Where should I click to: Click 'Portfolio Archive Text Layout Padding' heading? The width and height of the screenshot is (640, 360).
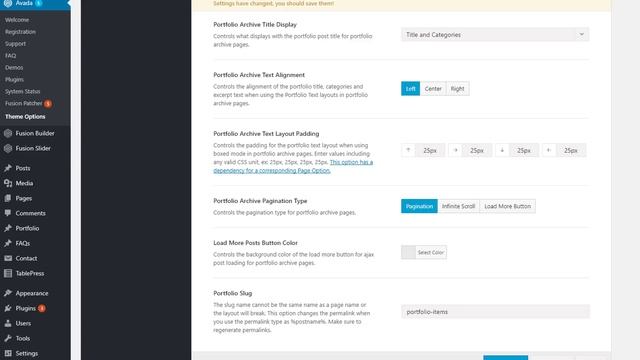pos(266,134)
